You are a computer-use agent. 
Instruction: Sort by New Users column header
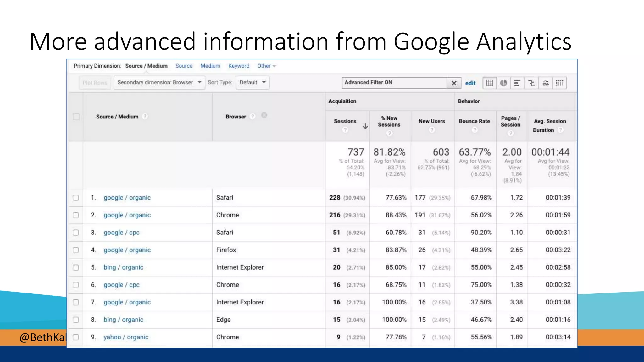click(x=432, y=121)
